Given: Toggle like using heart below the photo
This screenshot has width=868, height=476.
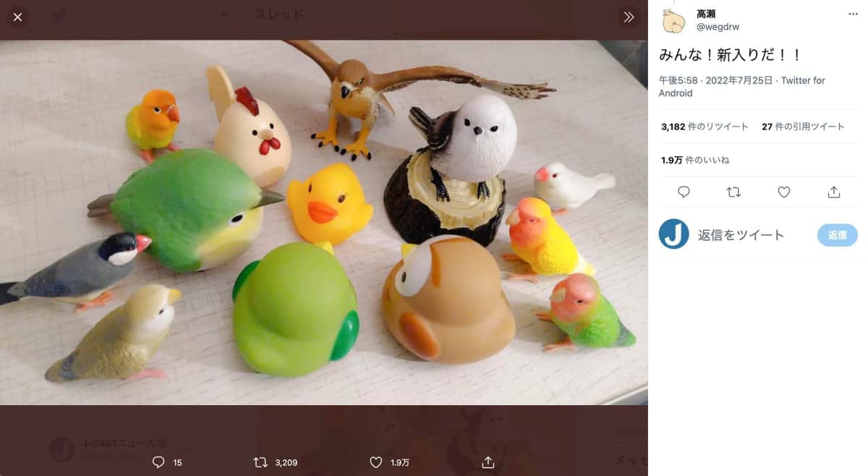Looking at the screenshot, I should pos(375,462).
